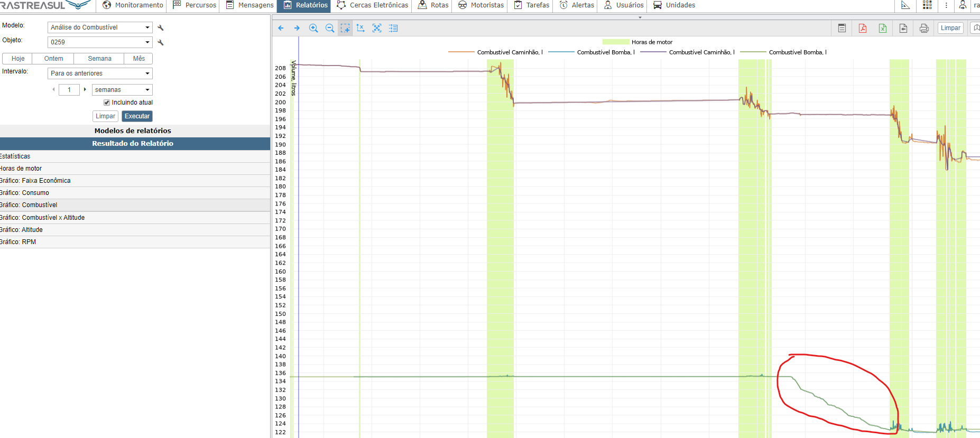Image resolution: width=980 pixels, height=438 pixels.
Task: Toggle green Combustível Bomba legend series
Action: click(x=753, y=52)
